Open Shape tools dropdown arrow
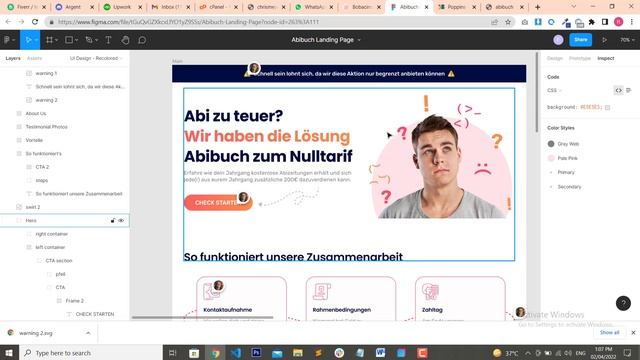 tap(76, 40)
